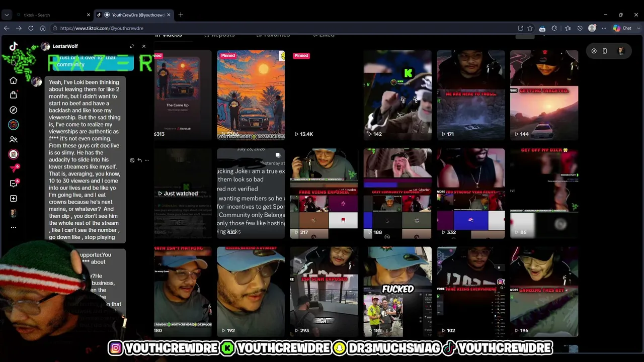The height and width of the screenshot is (362, 644).
Task: Play the video with 180 views
Action: tap(183, 291)
